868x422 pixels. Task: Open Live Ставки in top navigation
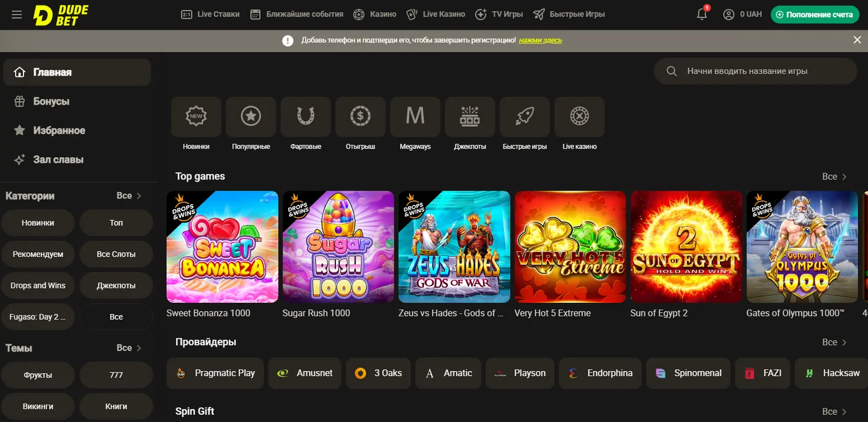pos(210,14)
